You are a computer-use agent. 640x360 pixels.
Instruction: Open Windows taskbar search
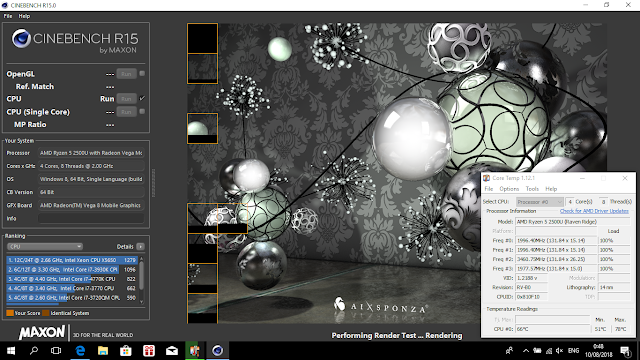click(34, 351)
